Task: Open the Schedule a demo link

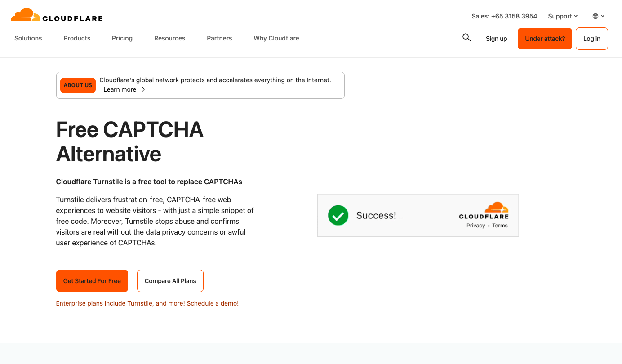Action: (x=212, y=303)
